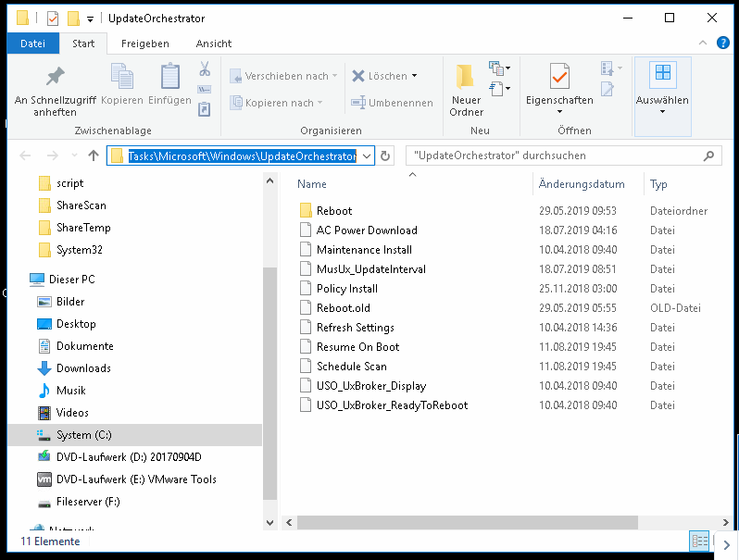Viewport: 739px width, 560px height.
Task: Create a folder with Neuer Ordner icon
Action: coord(466,76)
